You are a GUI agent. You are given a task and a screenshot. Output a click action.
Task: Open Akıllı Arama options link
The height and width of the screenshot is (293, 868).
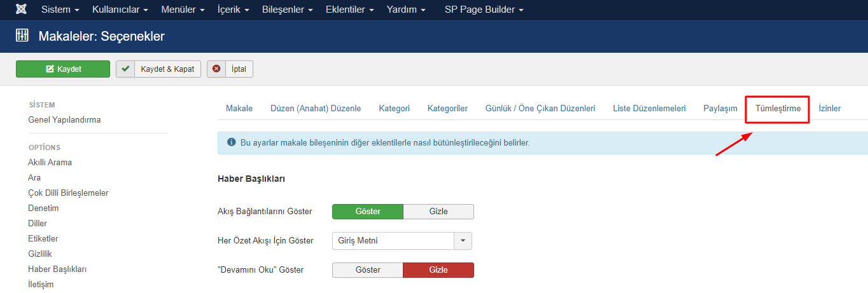coord(50,162)
